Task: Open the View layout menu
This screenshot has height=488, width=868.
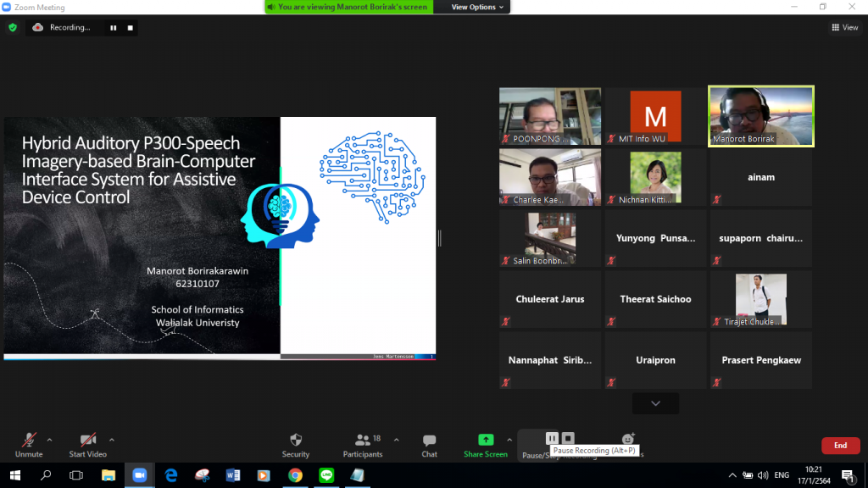Action: (844, 27)
